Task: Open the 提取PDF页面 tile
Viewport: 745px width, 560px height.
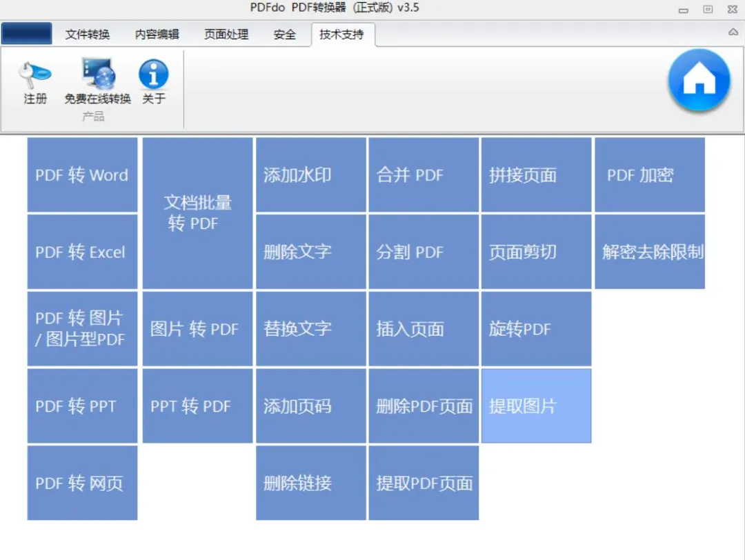Action: click(424, 483)
